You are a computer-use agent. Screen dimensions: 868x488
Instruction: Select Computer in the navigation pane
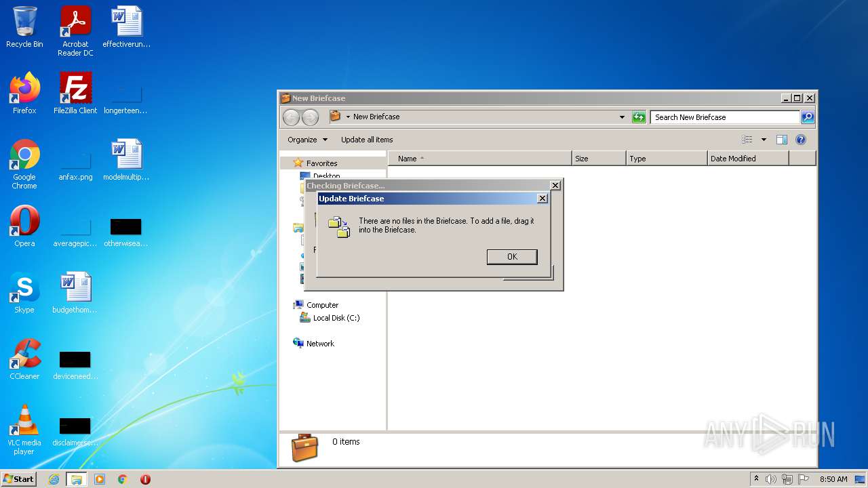point(322,305)
